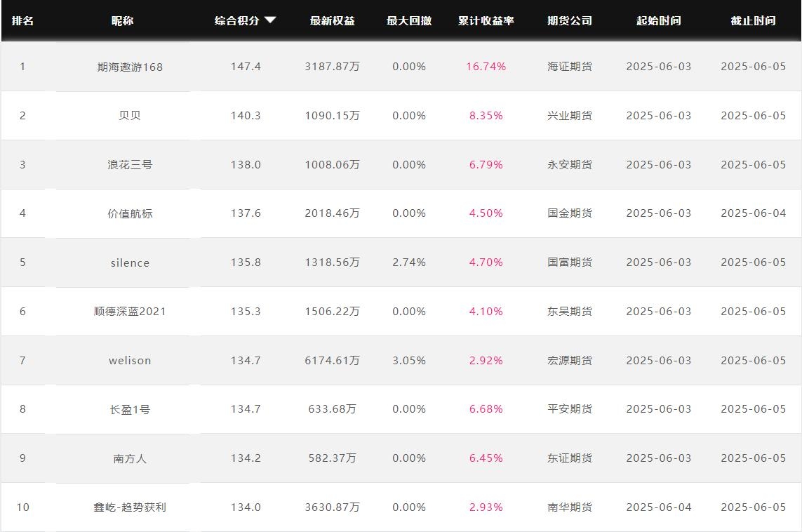Click the score 135.8
Image resolution: width=802 pixels, height=532 pixels.
(x=246, y=262)
